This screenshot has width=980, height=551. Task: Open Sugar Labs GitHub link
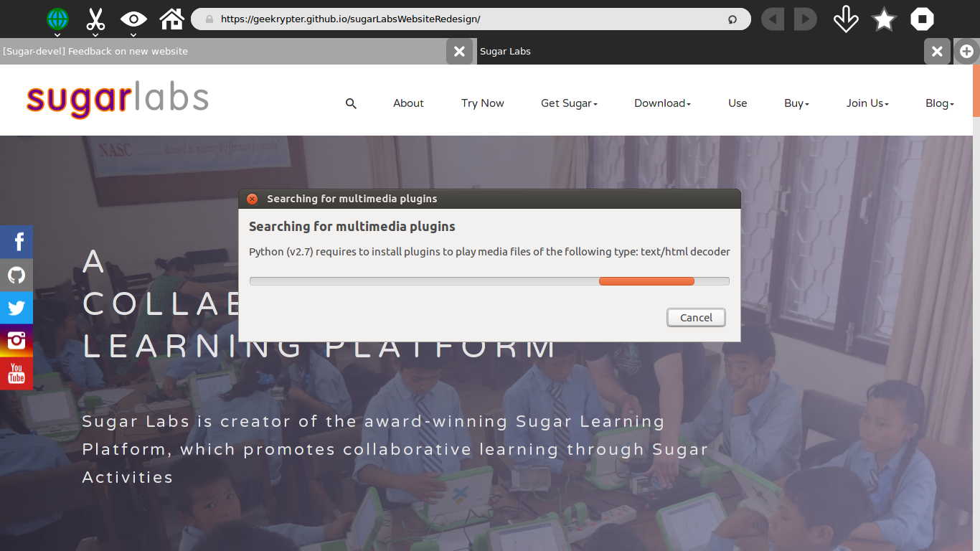click(17, 275)
